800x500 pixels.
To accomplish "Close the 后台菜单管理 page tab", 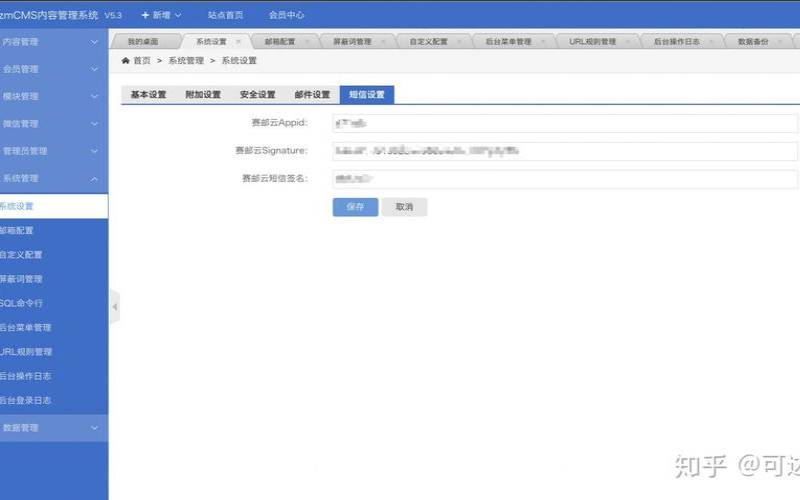I will click(545, 42).
